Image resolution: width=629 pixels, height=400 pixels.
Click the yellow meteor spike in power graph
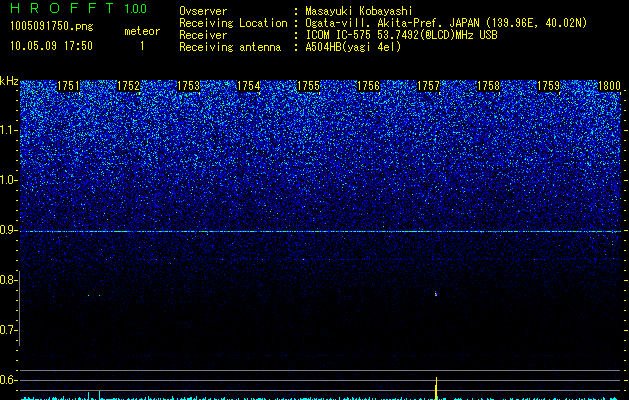436,388
